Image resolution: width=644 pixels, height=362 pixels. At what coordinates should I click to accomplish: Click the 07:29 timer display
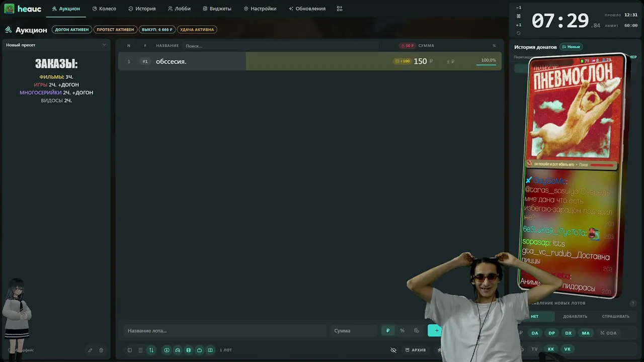[560, 21]
